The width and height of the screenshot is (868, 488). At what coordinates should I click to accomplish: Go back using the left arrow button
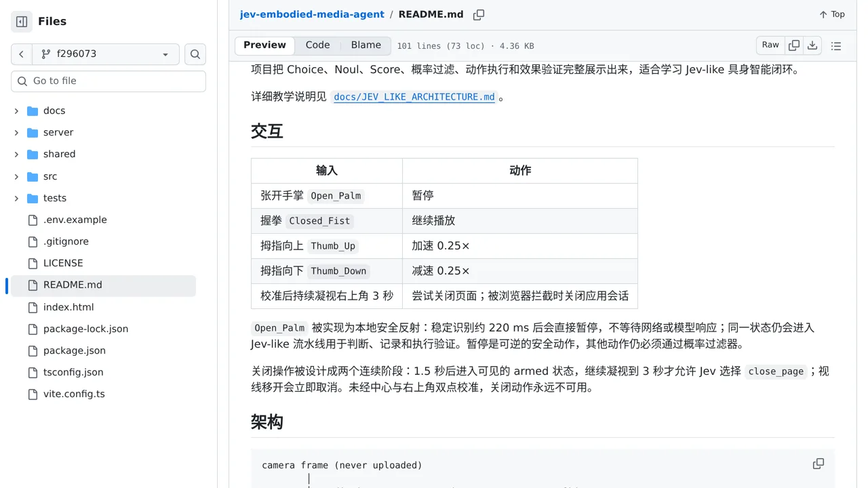coord(21,54)
